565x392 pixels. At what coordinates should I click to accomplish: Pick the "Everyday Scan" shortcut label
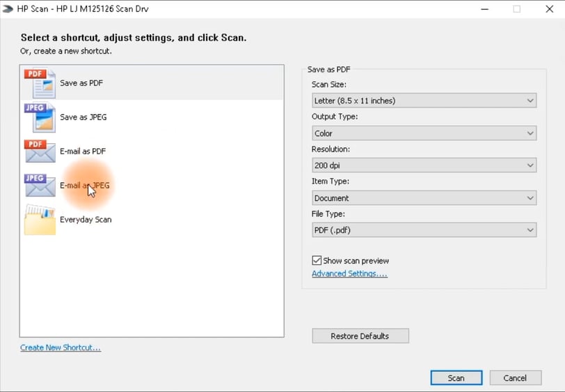[x=86, y=220]
